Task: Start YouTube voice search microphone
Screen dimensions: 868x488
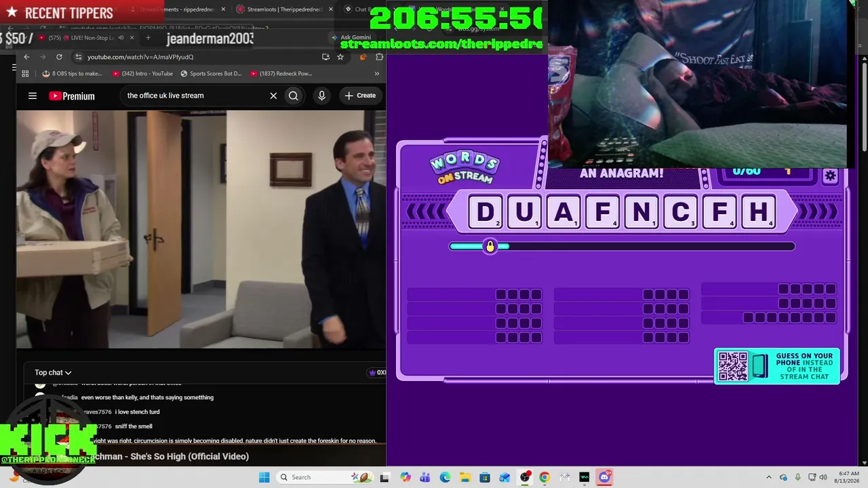Action: (x=321, y=96)
